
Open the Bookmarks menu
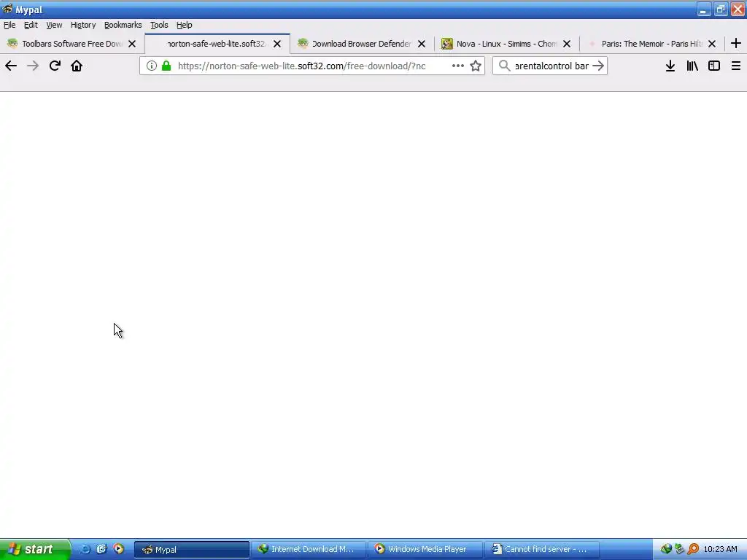tap(123, 25)
